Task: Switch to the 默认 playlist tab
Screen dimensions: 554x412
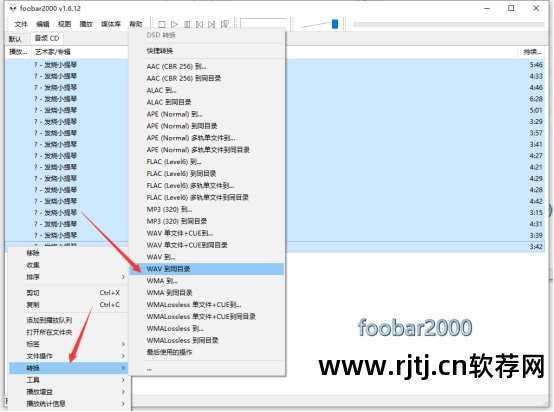Action: click(15, 39)
